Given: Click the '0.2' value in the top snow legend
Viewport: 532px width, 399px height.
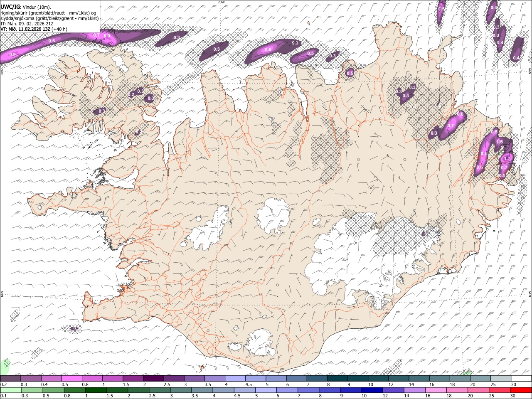Looking at the screenshot, I should pos(3,384).
